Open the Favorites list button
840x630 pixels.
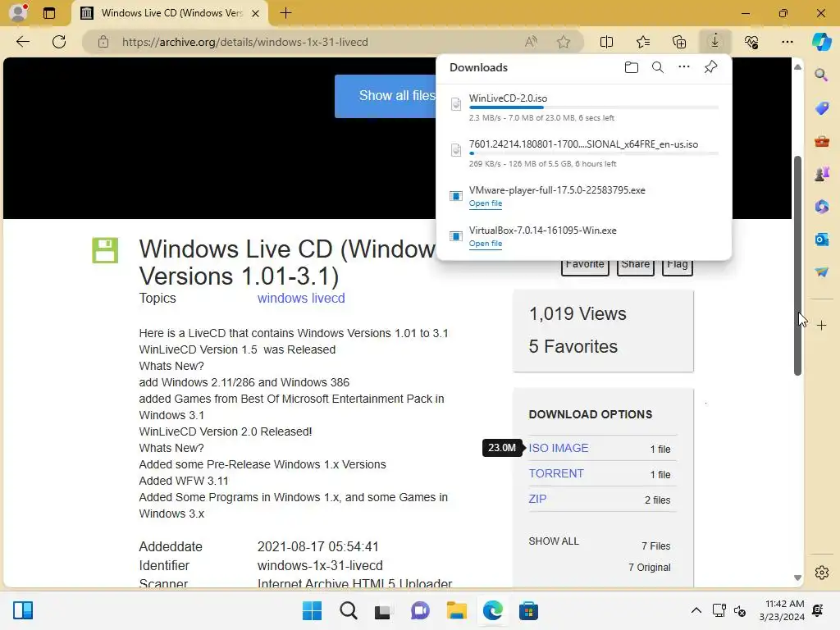coord(643,42)
